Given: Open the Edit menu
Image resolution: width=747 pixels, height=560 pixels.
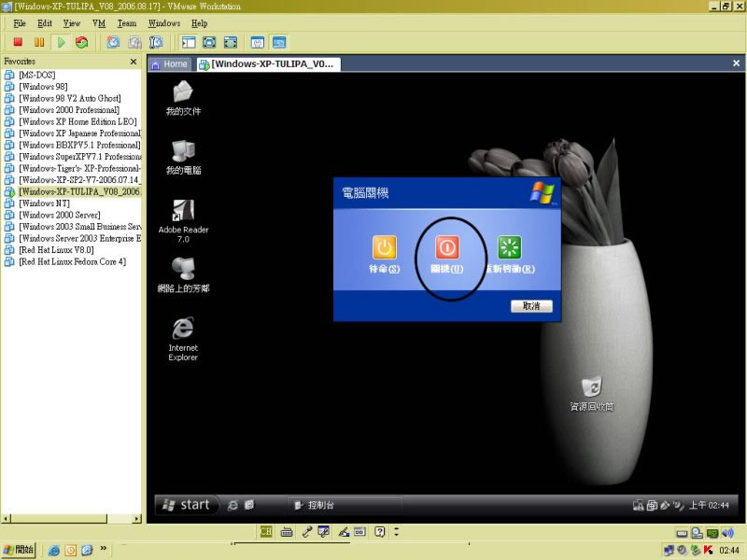Looking at the screenshot, I should tap(45, 23).
